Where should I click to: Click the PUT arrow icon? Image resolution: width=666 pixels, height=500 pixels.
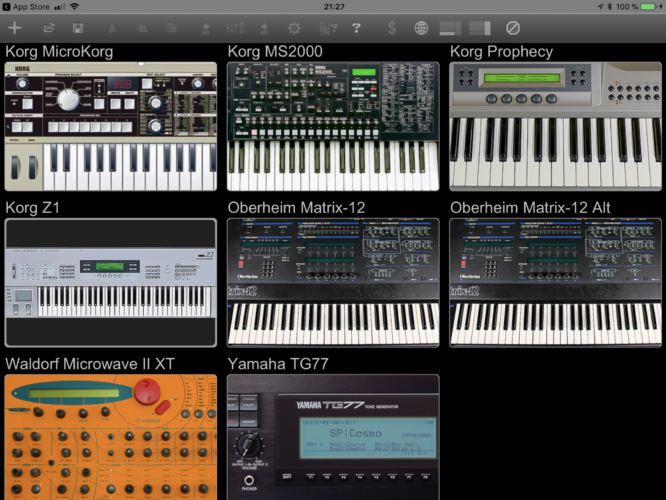(x=206, y=28)
